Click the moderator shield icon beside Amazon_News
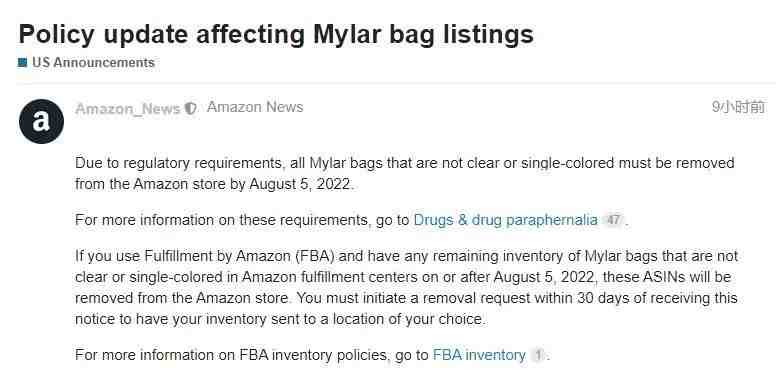The image size is (779, 388). click(191, 108)
